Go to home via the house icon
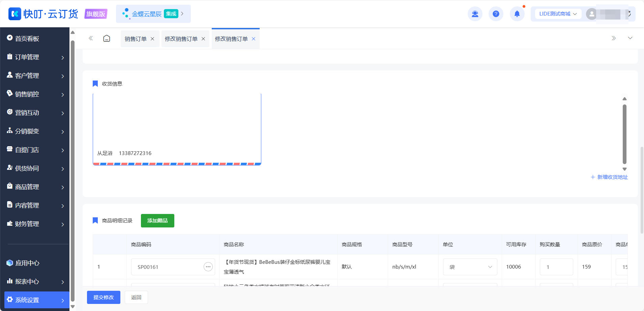644x311 pixels. pos(107,38)
